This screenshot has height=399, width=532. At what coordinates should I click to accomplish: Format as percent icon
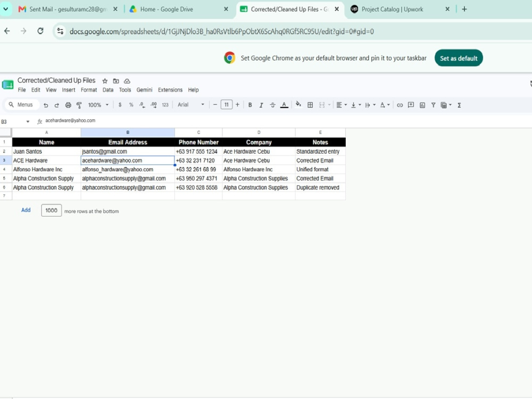pyautogui.click(x=131, y=105)
